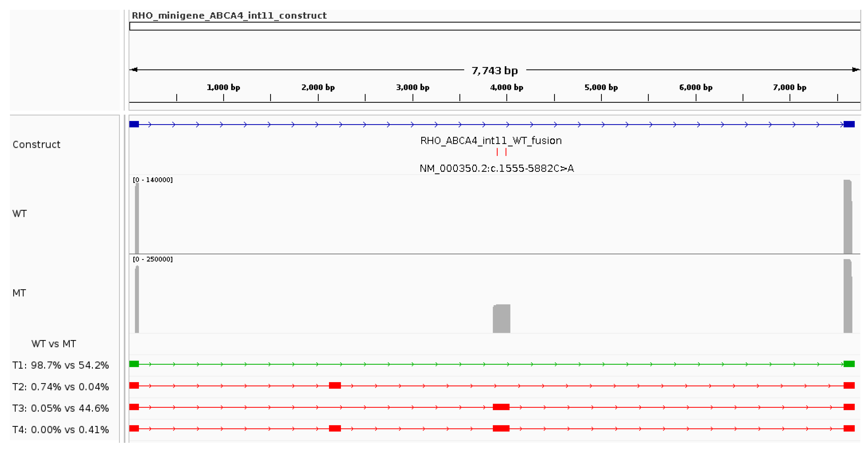Select the MT track name
Viewport: 868px width, 450px height.
tap(19, 293)
